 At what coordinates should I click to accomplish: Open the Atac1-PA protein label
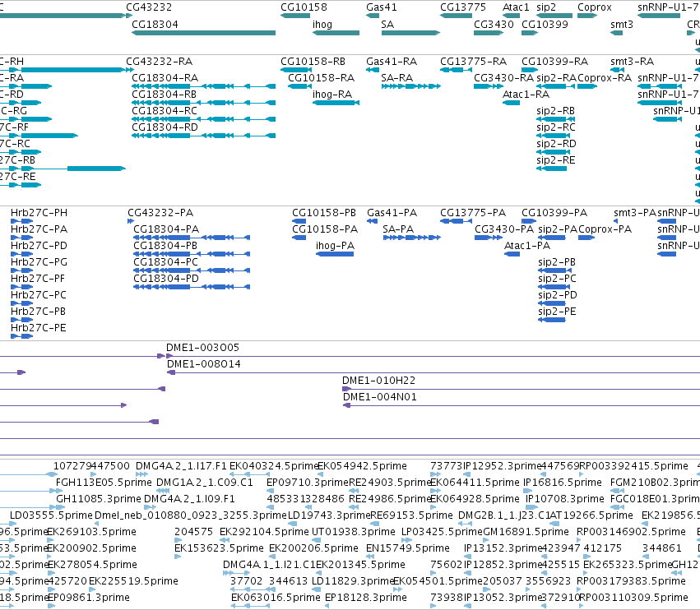[x=527, y=246]
